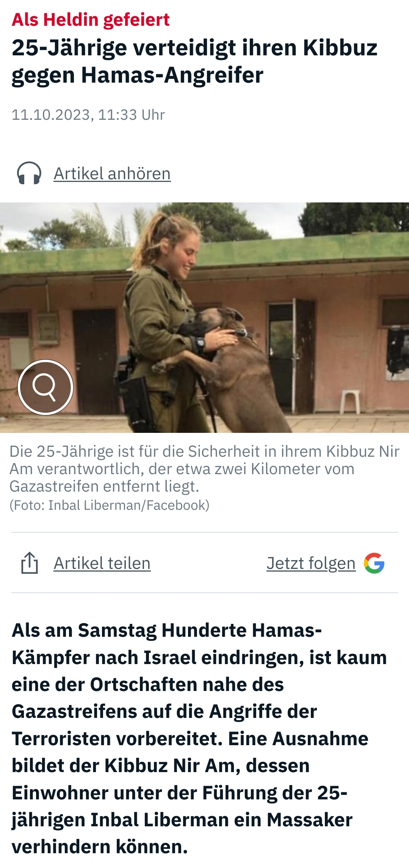Select the "Artikel teilen" link
The width and height of the screenshot is (409, 868).
point(102,563)
